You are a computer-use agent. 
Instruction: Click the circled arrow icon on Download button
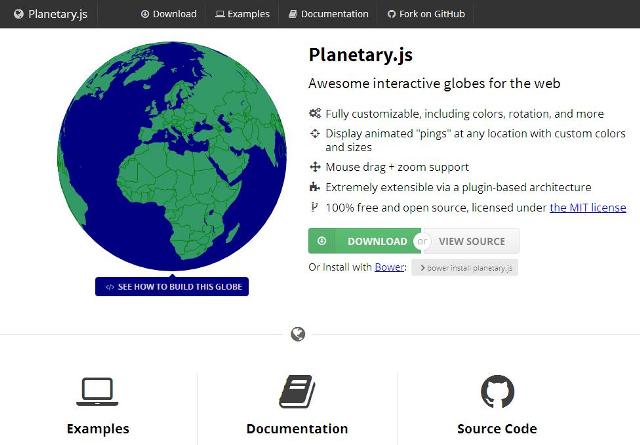(322, 241)
